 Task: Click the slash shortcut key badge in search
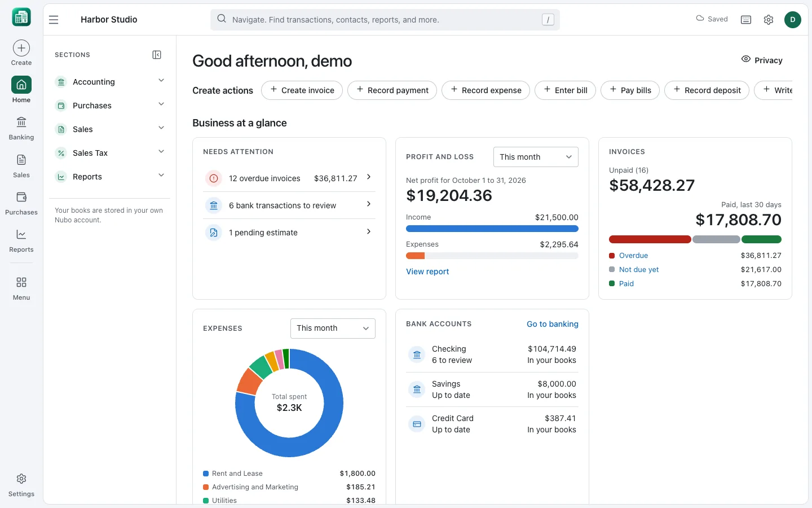pyautogui.click(x=548, y=20)
